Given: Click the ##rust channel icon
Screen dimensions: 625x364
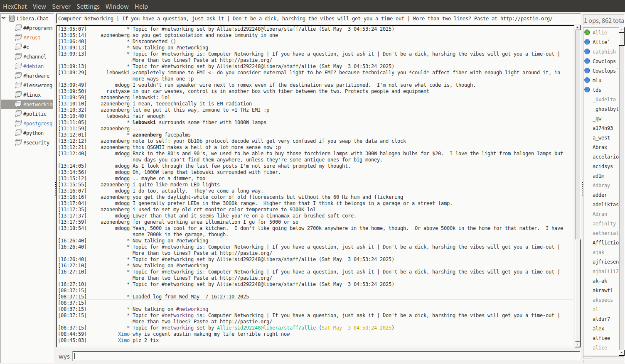Looking at the screenshot, I should point(18,37).
